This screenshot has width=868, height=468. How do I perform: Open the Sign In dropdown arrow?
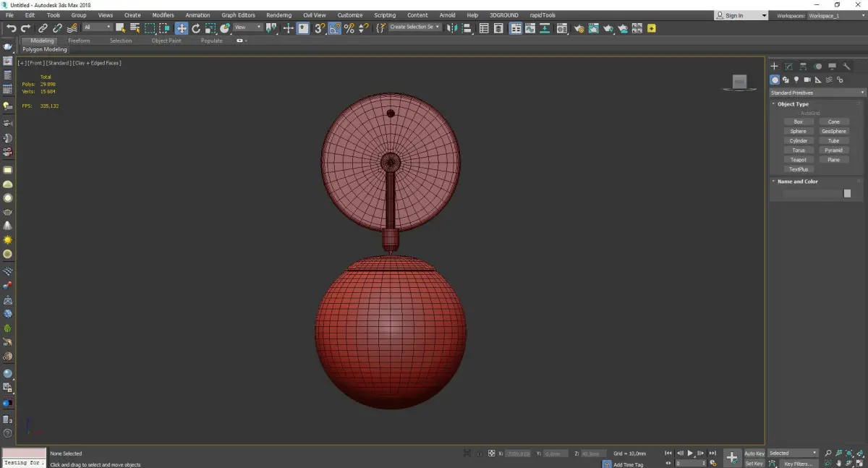point(764,15)
